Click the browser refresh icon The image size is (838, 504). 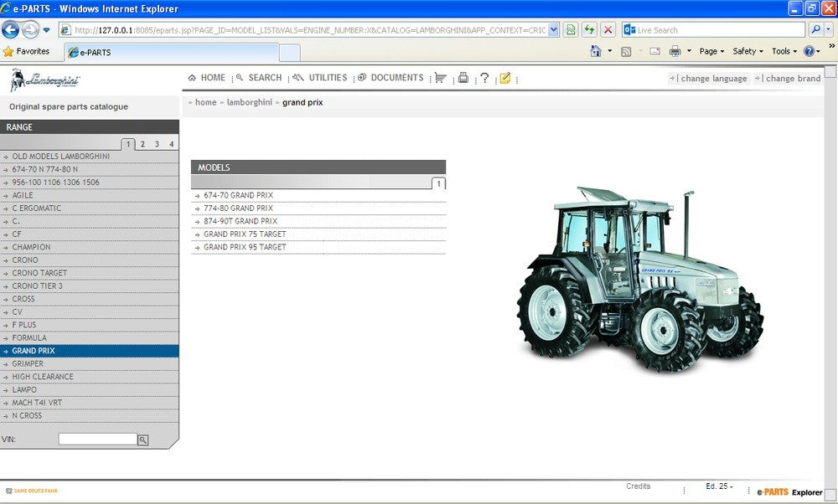pyautogui.click(x=589, y=30)
